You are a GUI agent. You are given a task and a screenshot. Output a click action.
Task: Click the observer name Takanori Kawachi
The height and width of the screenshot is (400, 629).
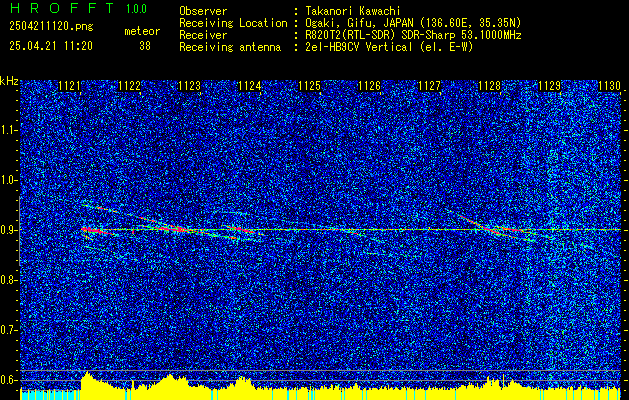[353, 11]
